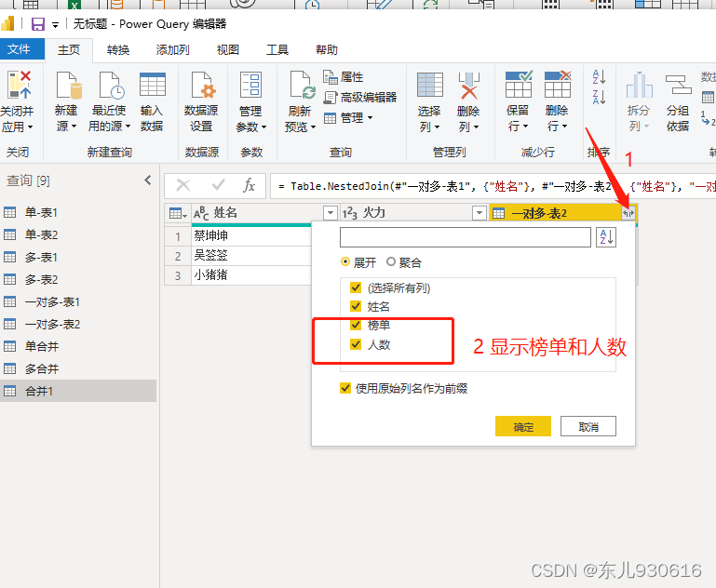Click the New Source (新建源) icon
Image resolution: width=716 pixels, height=588 pixels.
(69, 86)
